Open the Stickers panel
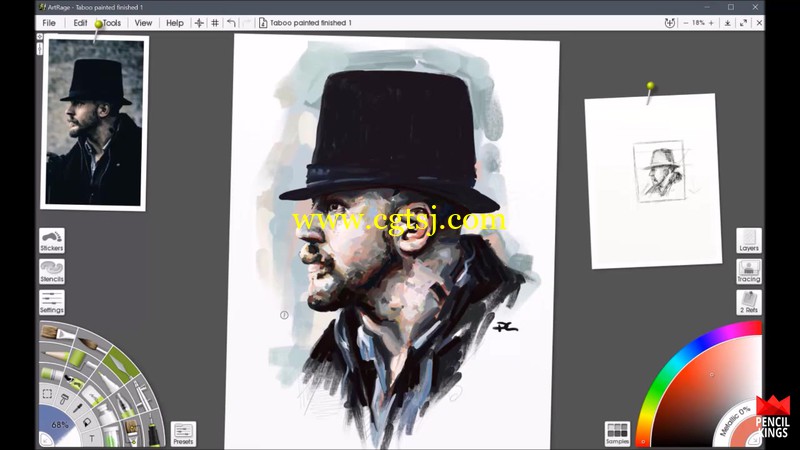 [52, 240]
